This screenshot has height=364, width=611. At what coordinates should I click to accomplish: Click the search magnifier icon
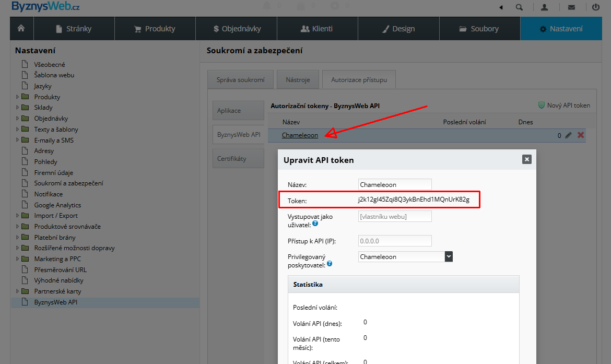point(519,7)
